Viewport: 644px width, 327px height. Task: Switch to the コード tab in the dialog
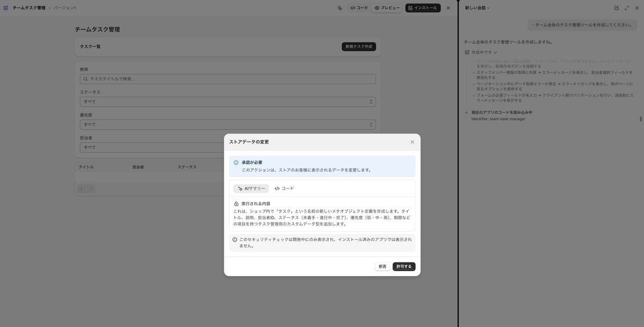pos(284,188)
